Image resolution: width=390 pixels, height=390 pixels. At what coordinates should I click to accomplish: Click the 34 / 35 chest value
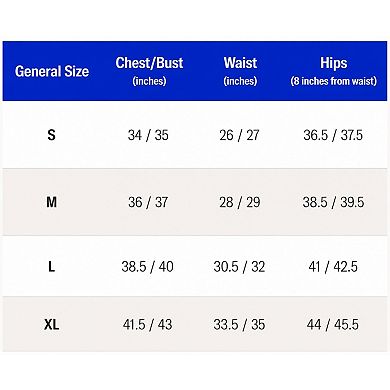tap(148, 135)
